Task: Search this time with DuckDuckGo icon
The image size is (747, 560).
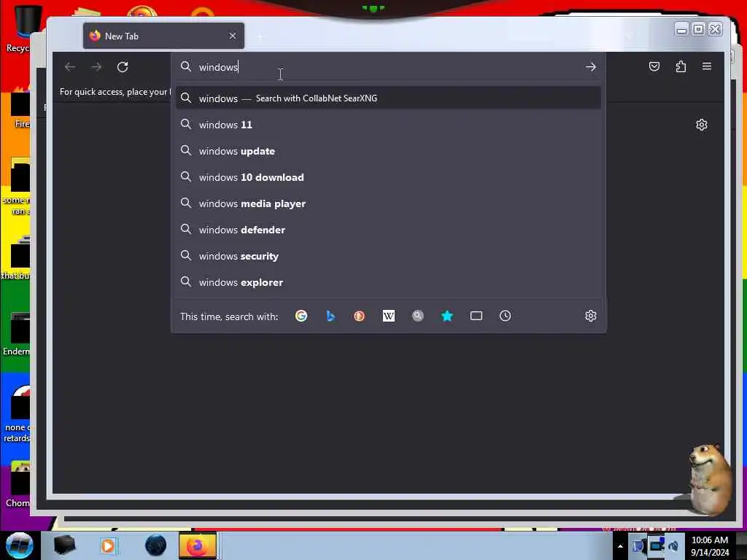Action: click(x=359, y=316)
